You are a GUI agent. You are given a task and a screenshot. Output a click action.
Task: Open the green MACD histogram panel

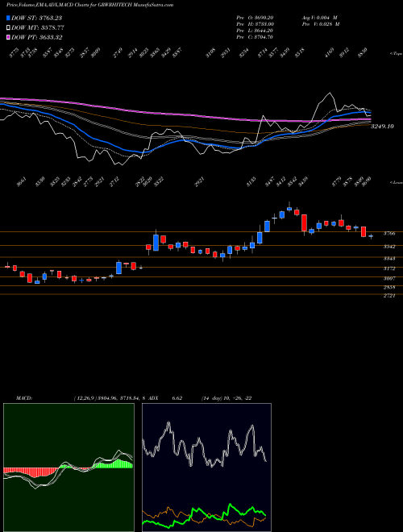point(69,468)
